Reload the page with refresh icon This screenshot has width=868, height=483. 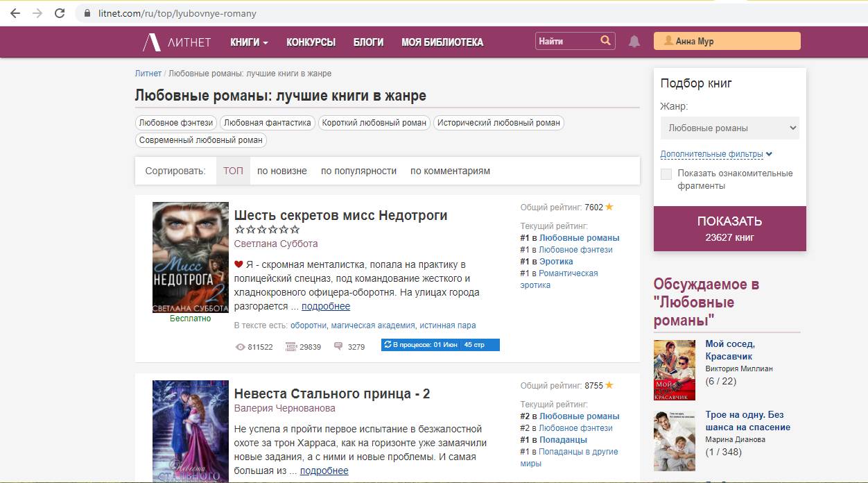[60, 13]
